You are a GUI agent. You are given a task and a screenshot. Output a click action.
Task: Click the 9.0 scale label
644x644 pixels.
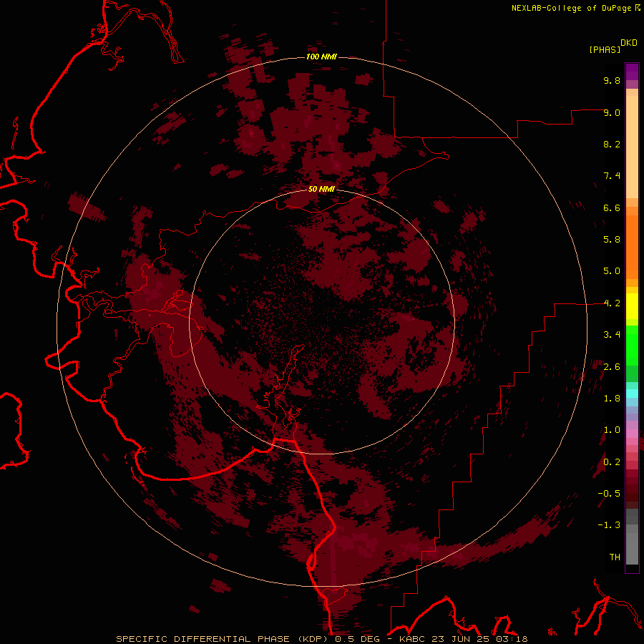(x=612, y=112)
